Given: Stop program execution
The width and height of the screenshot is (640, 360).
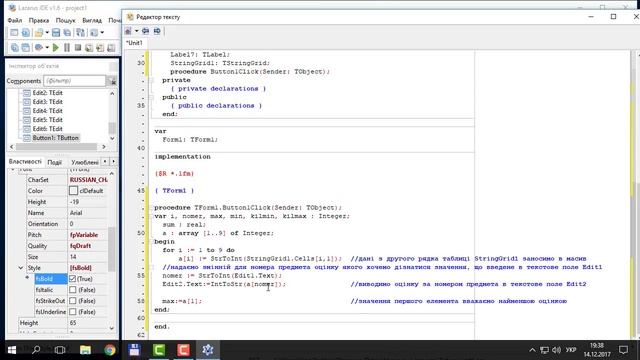Looking at the screenshot, I should [x=78, y=48].
